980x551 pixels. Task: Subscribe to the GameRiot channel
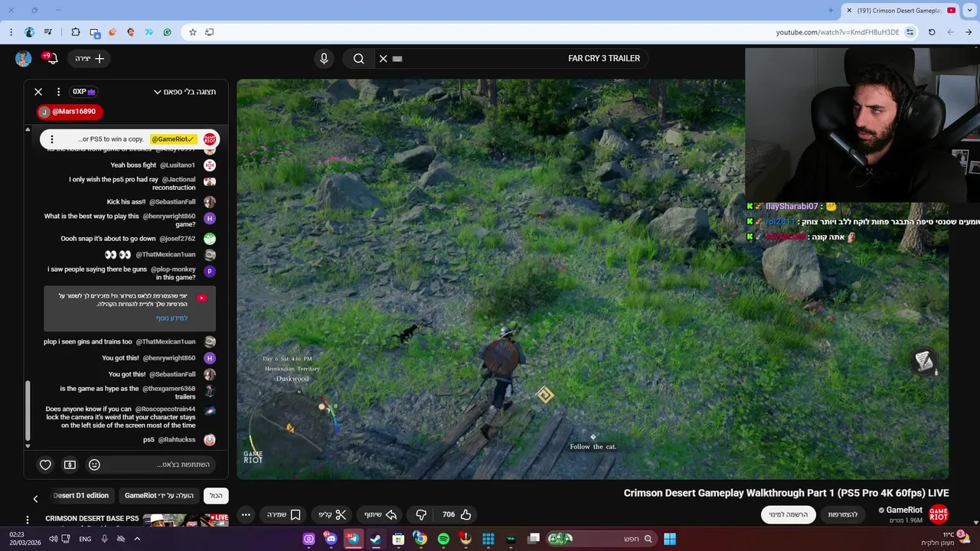coord(789,515)
